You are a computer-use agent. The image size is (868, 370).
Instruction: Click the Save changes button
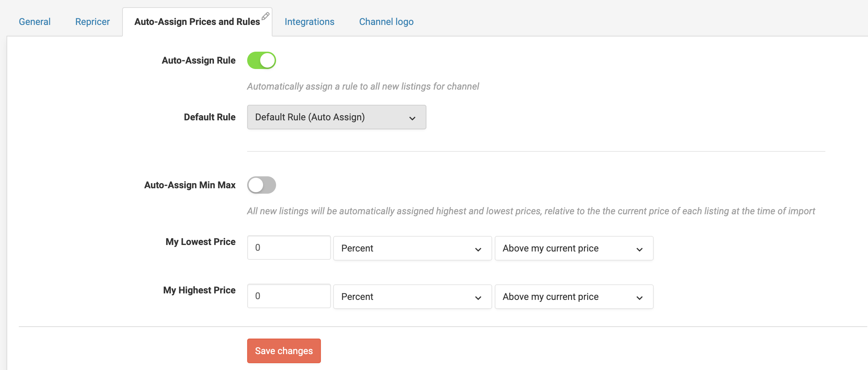click(284, 351)
